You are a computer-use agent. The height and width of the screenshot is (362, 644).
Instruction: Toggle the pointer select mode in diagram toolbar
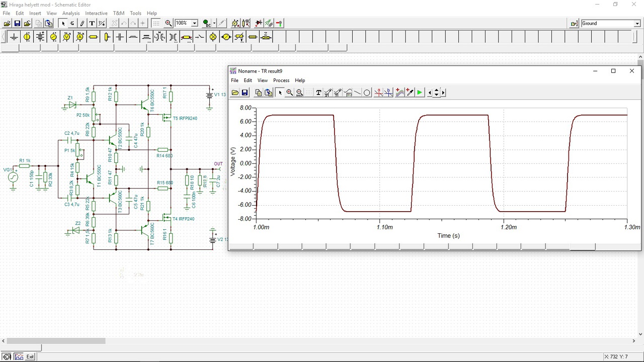[x=280, y=93]
